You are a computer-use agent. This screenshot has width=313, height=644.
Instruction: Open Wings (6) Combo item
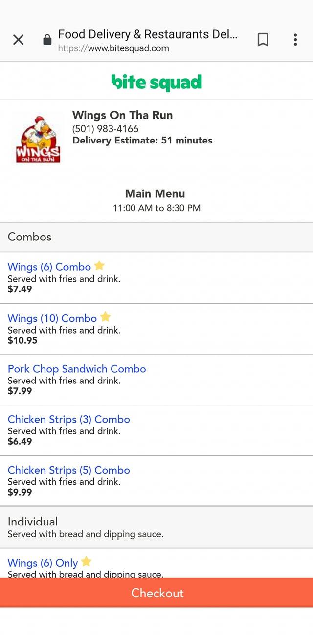coord(49,267)
